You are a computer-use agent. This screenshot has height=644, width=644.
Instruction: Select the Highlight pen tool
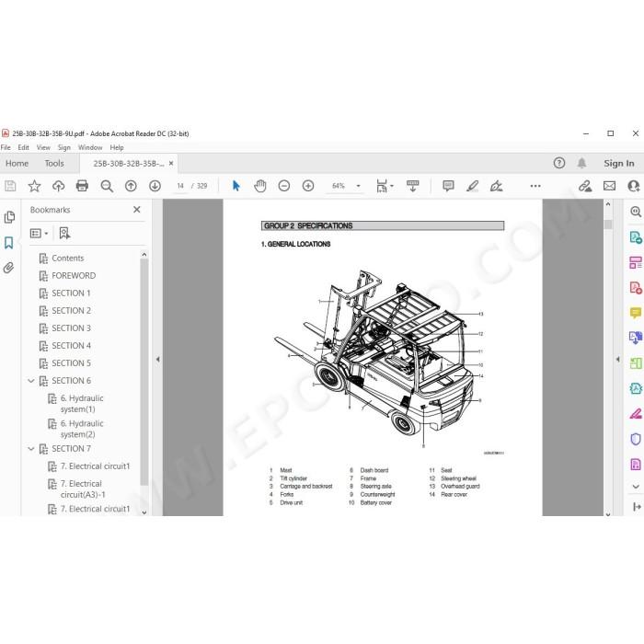point(472,186)
